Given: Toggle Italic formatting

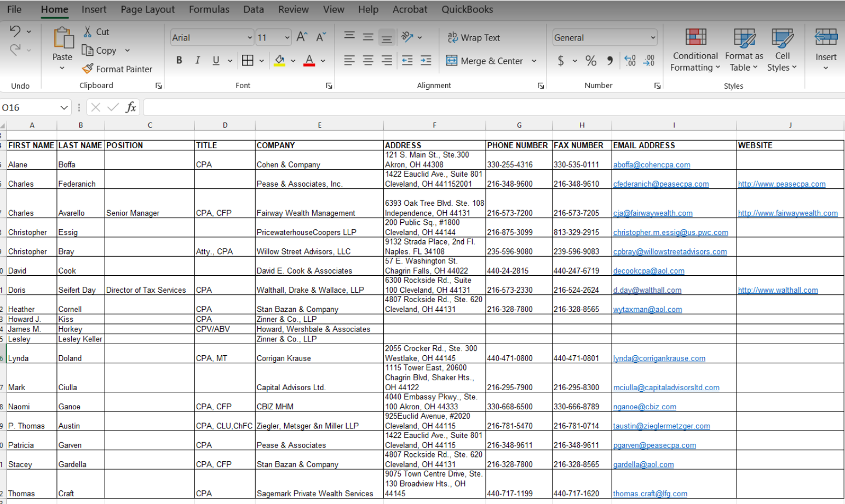Looking at the screenshot, I should [198, 60].
